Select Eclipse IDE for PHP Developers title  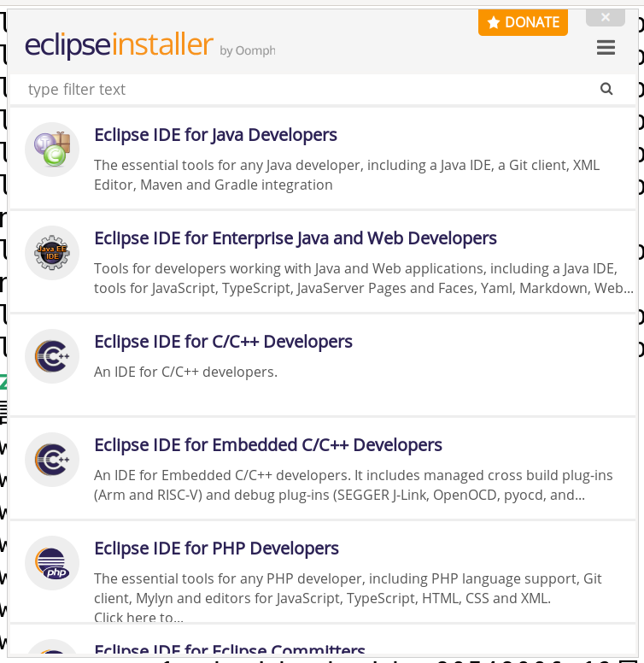(x=216, y=549)
